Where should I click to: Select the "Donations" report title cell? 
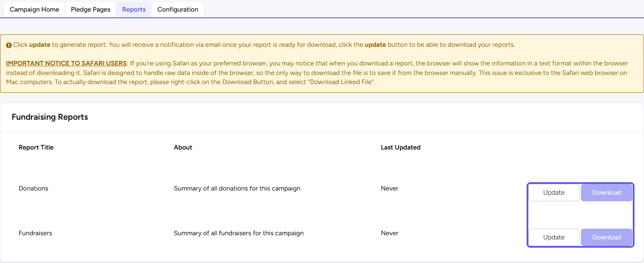click(34, 188)
